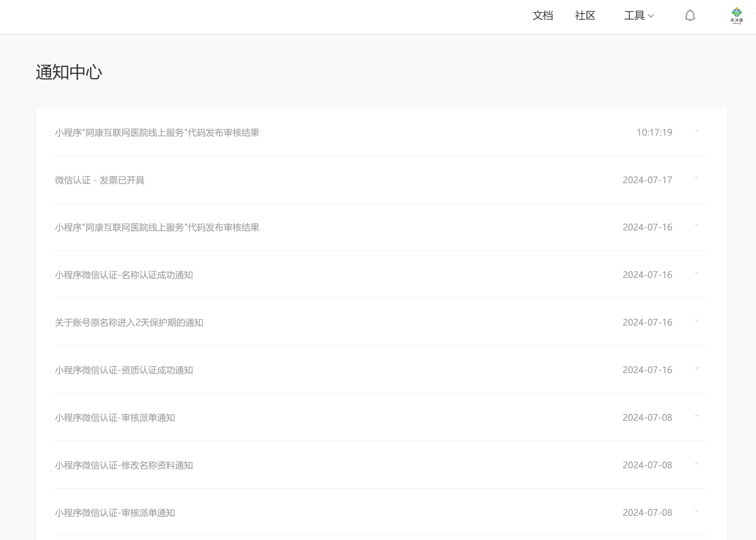Expand arrow beside 2天保护期 notification
This screenshot has height=540, width=756.
tap(696, 321)
